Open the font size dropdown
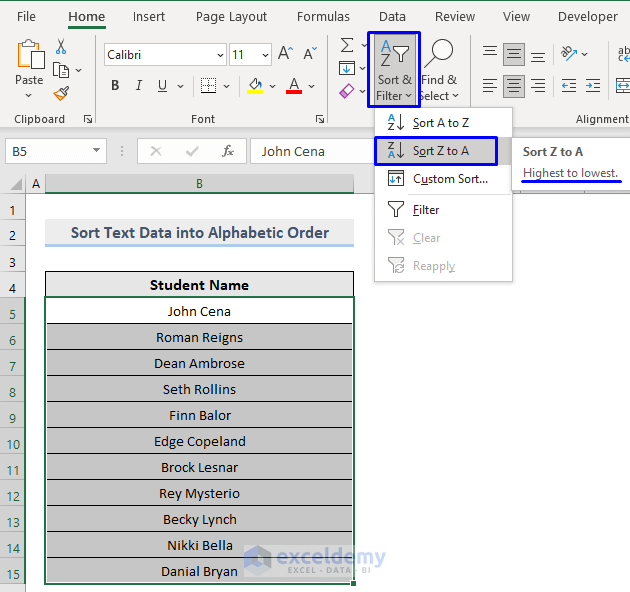 [265, 55]
